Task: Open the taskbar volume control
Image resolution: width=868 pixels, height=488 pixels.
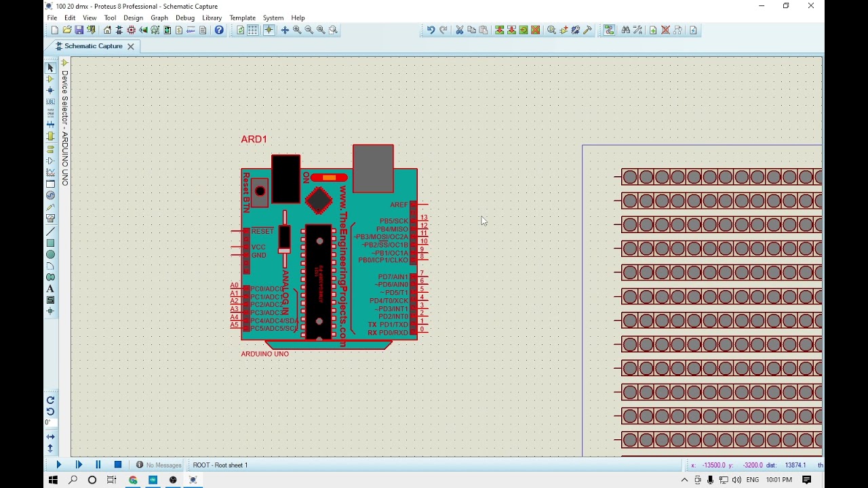Action: pyautogui.click(x=736, y=480)
